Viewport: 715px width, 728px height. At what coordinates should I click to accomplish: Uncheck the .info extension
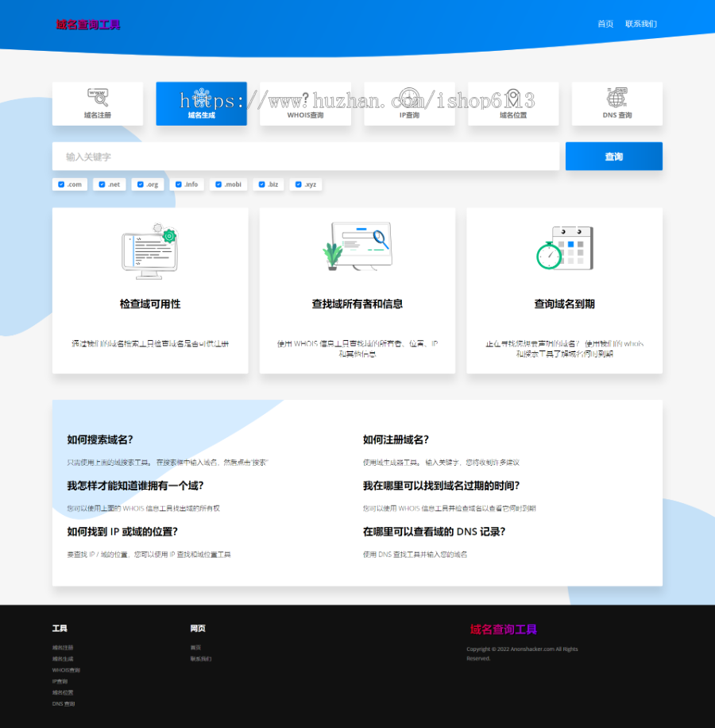[x=179, y=184]
